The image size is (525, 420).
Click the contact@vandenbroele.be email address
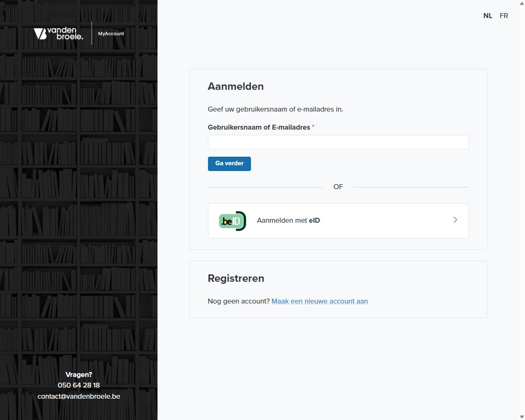79,396
